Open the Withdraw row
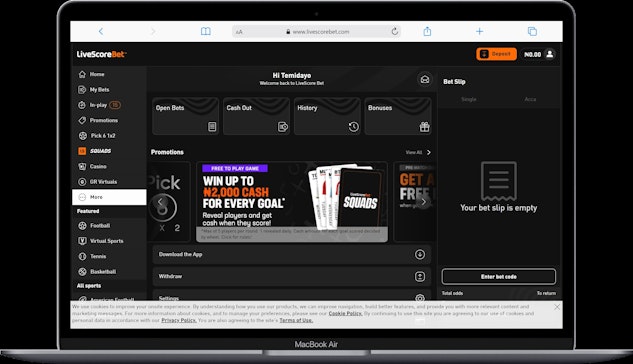 pyautogui.click(x=292, y=276)
